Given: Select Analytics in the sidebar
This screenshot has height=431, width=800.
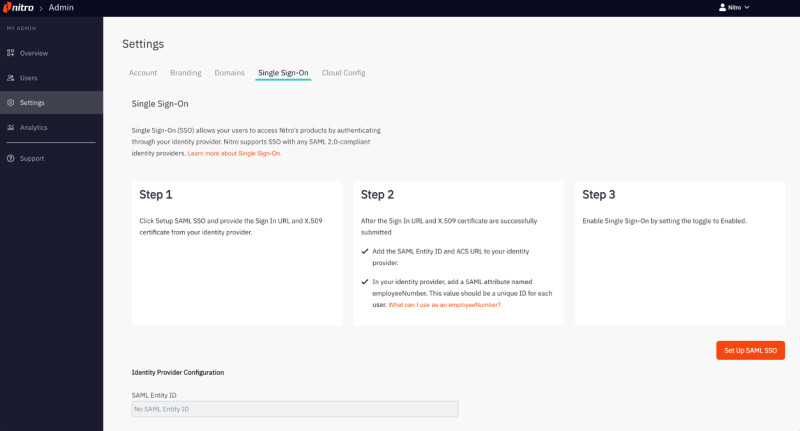Looking at the screenshot, I should point(51,128).
